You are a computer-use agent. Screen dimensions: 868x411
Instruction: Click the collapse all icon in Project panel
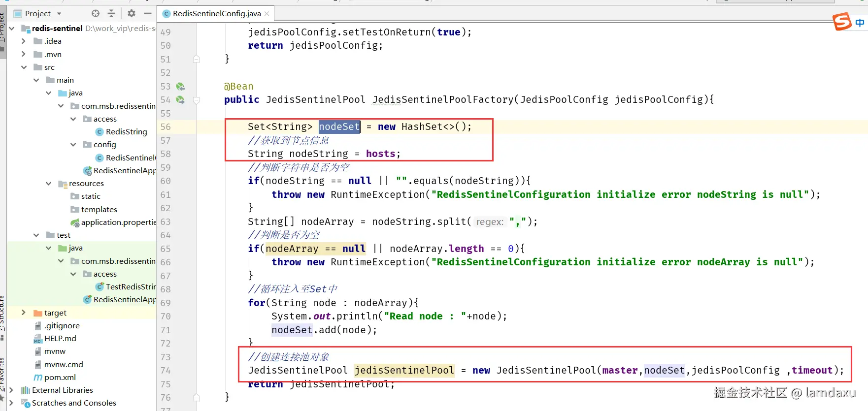coord(111,13)
